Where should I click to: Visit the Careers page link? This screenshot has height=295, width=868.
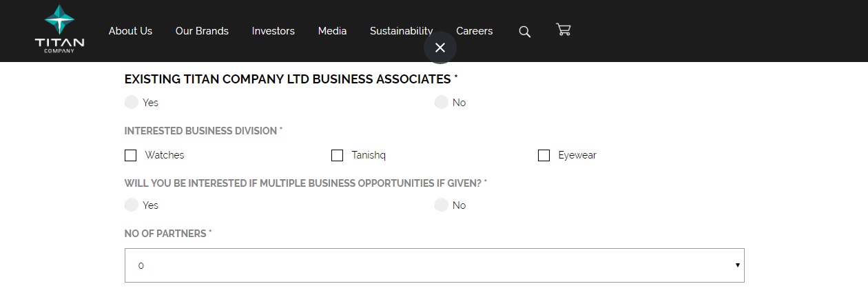(474, 31)
